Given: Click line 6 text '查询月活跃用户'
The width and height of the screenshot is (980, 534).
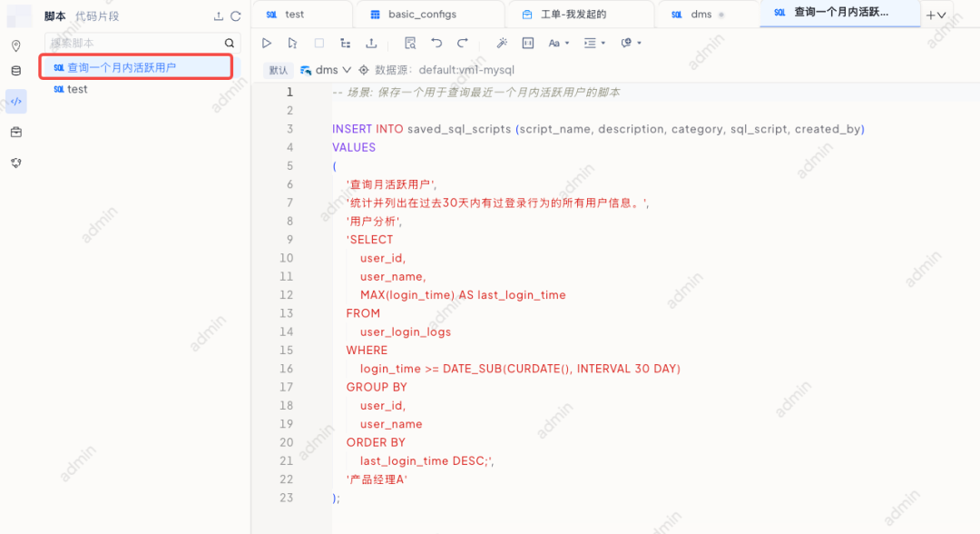Looking at the screenshot, I should tap(391, 184).
